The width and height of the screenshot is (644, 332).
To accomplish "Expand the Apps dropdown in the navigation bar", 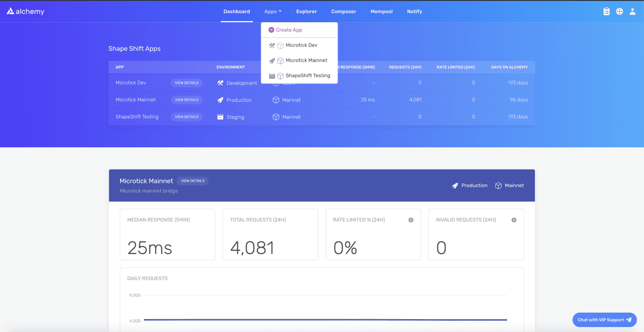I will (x=273, y=11).
